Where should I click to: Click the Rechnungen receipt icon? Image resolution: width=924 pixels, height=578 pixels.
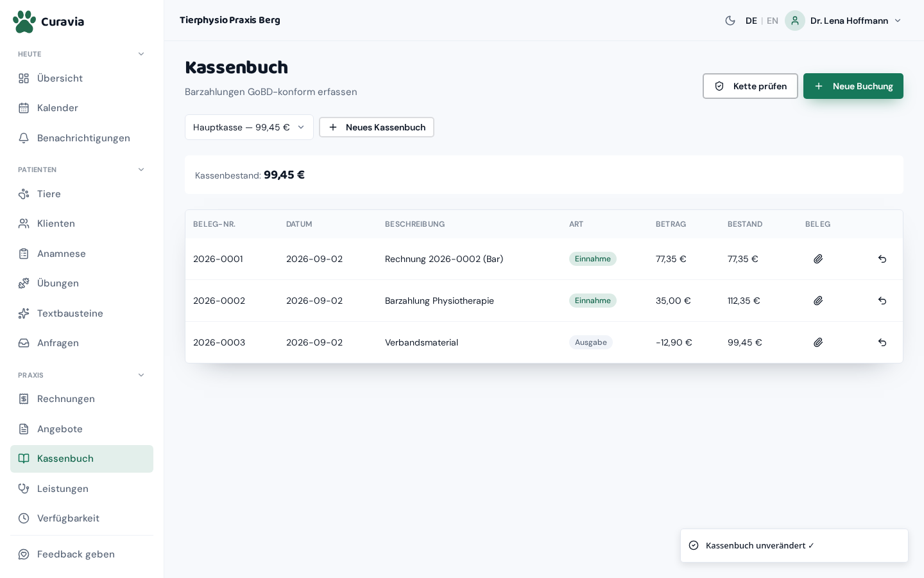(24, 399)
